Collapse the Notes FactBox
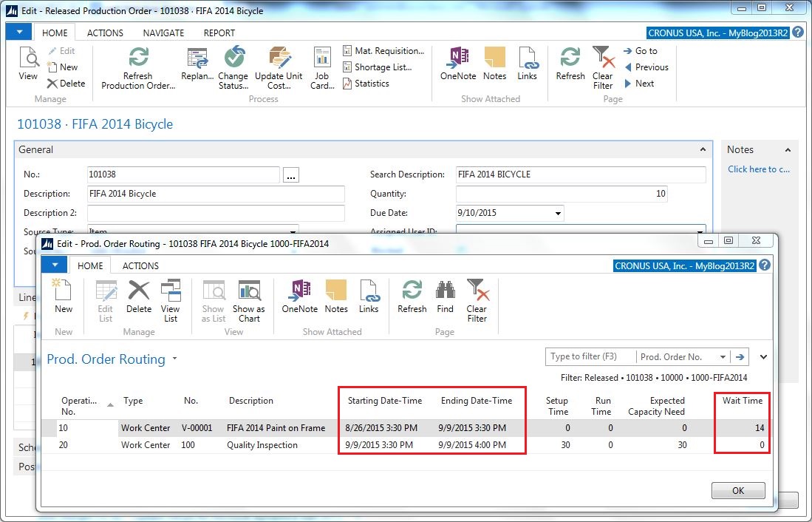This screenshot has height=522, width=812. click(788, 150)
